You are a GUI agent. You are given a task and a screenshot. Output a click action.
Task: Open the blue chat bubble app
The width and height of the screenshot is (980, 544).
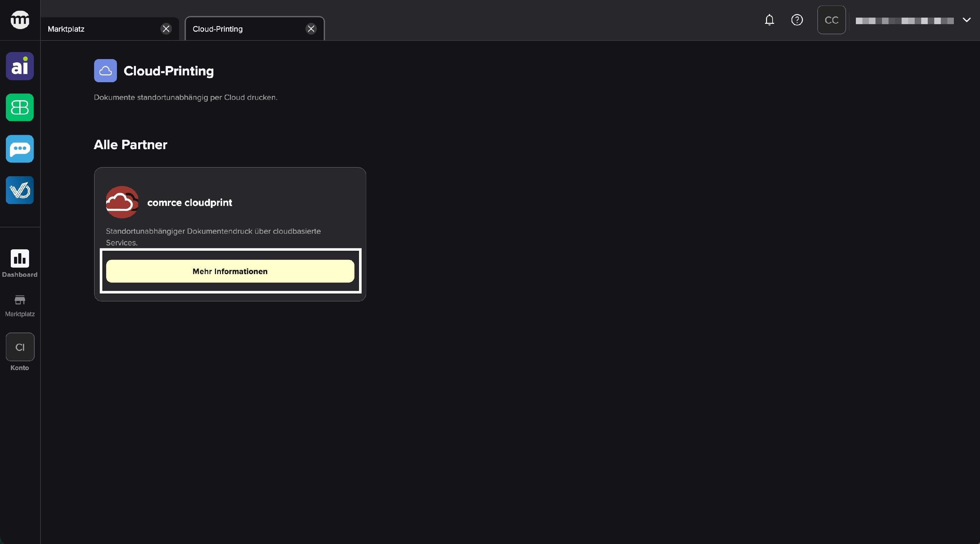point(20,148)
